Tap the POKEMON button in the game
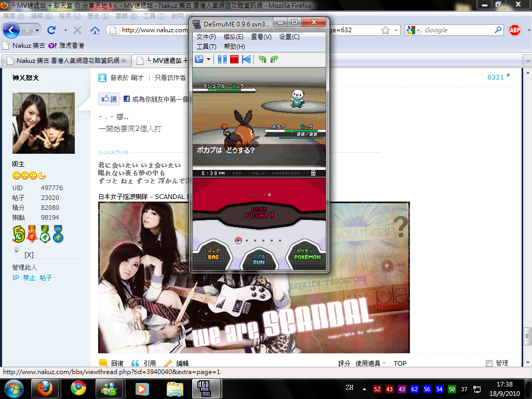The image size is (532, 399). tap(307, 256)
